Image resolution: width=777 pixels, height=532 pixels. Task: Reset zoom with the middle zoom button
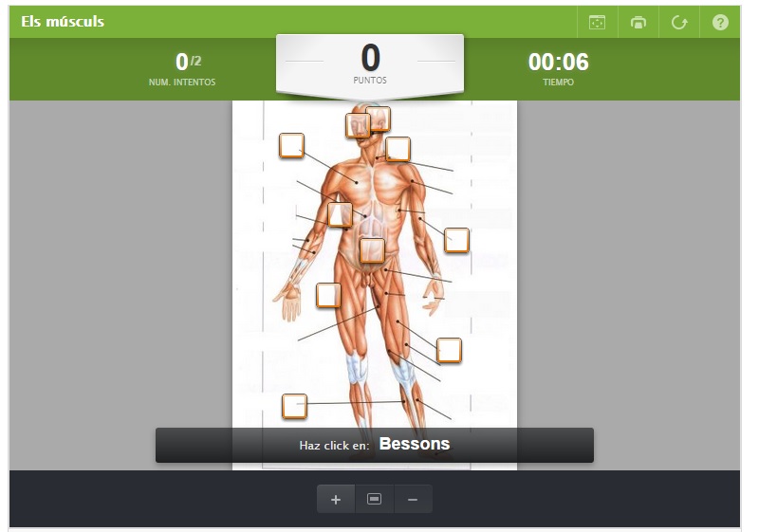click(374, 499)
